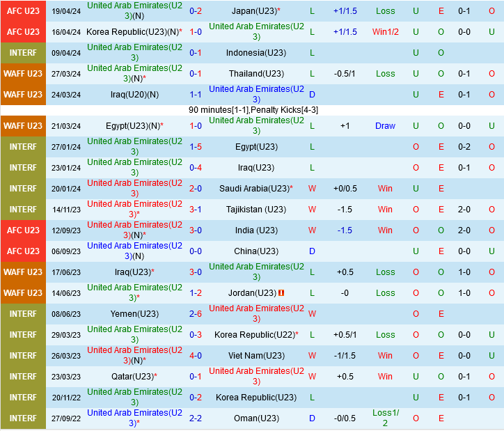Click WAFF U23 label on 21/03/24

point(23,126)
